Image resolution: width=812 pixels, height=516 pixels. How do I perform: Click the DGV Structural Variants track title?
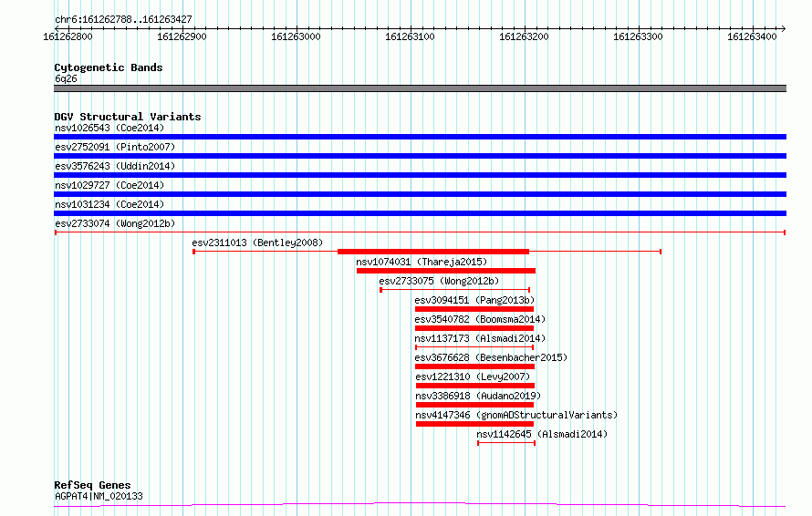click(128, 117)
